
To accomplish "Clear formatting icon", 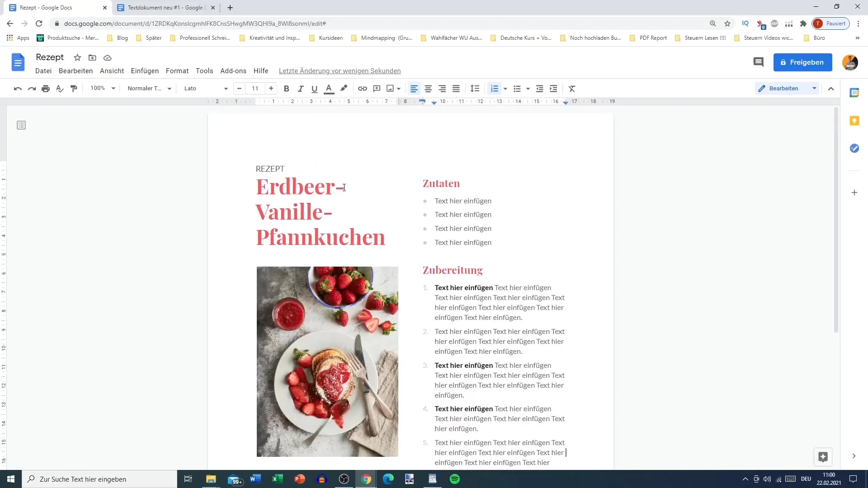I will tap(572, 89).
